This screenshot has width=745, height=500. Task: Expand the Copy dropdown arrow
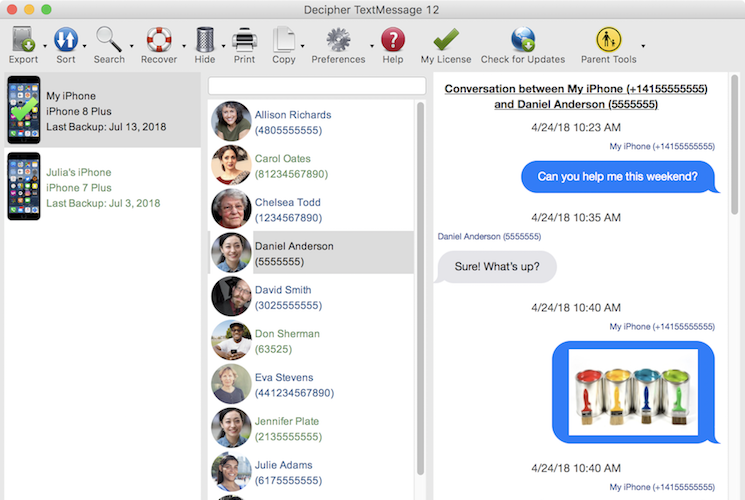[303, 46]
